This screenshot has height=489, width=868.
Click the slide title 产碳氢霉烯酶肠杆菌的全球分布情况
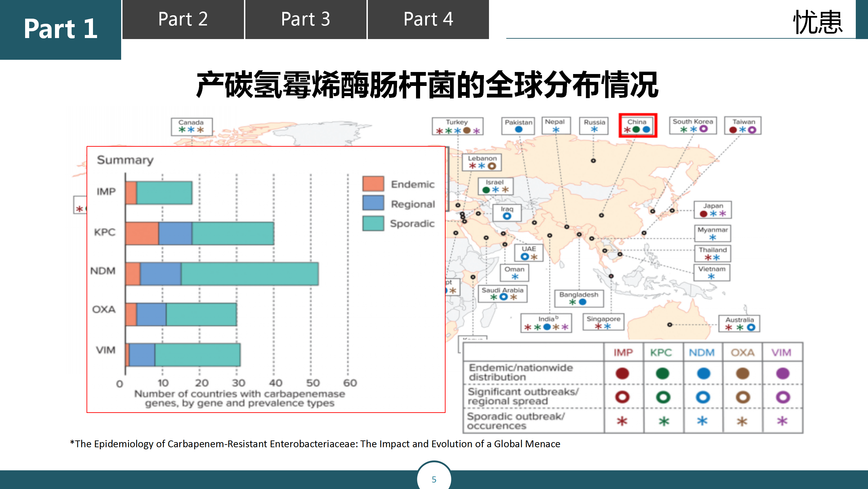[428, 85]
